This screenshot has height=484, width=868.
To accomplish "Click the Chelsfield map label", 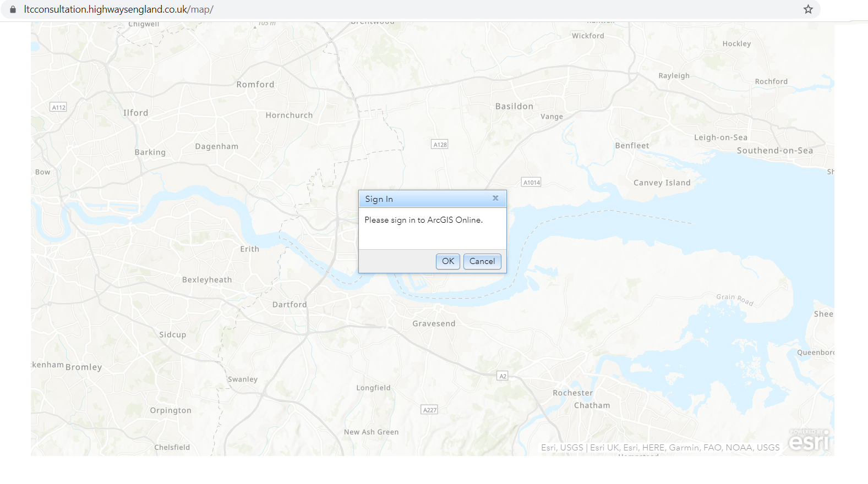I will pyautogui.click(x=172, y=448).
